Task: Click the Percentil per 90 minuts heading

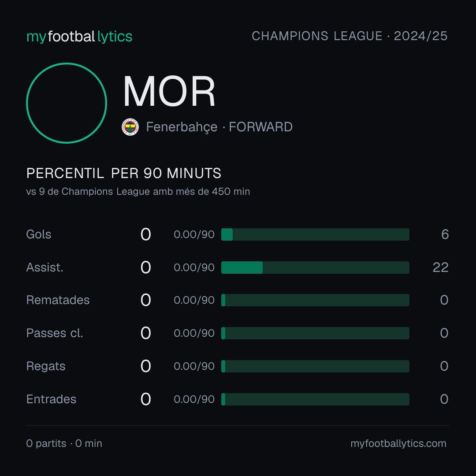Action: pos(123,173)
